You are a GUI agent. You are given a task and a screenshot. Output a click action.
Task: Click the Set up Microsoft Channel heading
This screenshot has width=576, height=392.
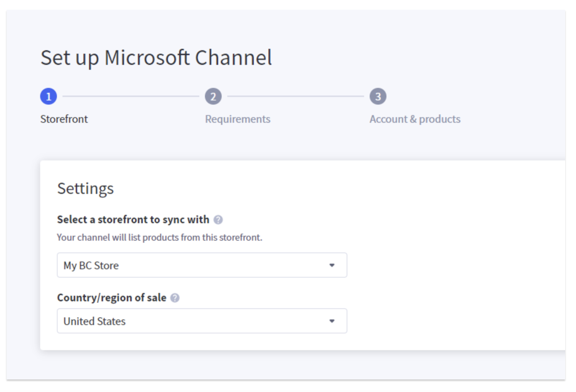156,58
